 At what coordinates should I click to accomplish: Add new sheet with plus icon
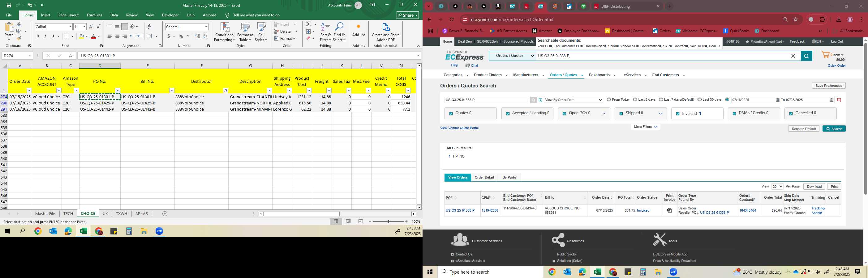click(165, 214)
